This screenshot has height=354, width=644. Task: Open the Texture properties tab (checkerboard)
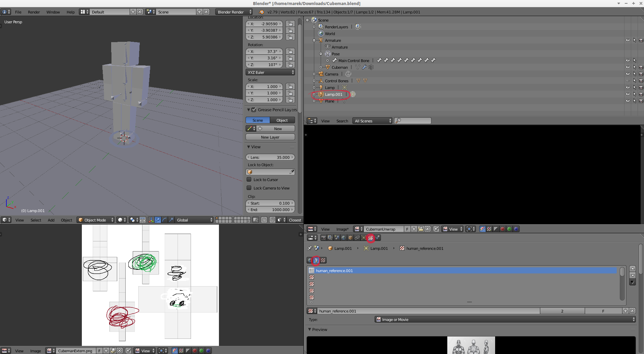click(371, 238)
